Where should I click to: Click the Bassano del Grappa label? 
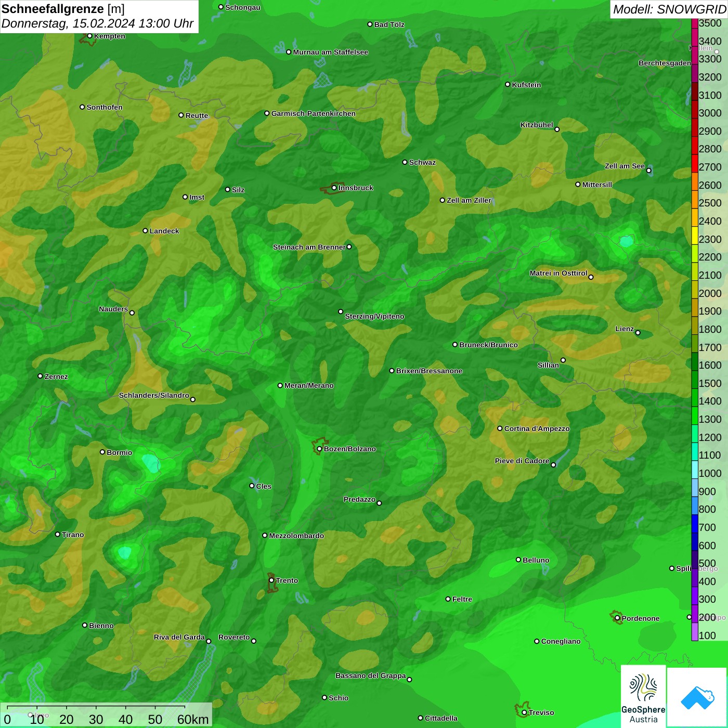pyautogui.click(x=371, y=675)
